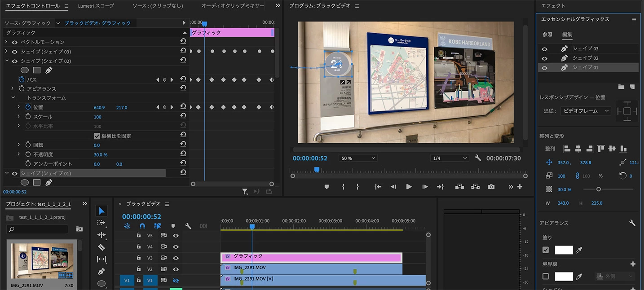644x290 pixels.
Task: Open the ビデオフレーム pin-to dropdown
Action: pos(586,111)
